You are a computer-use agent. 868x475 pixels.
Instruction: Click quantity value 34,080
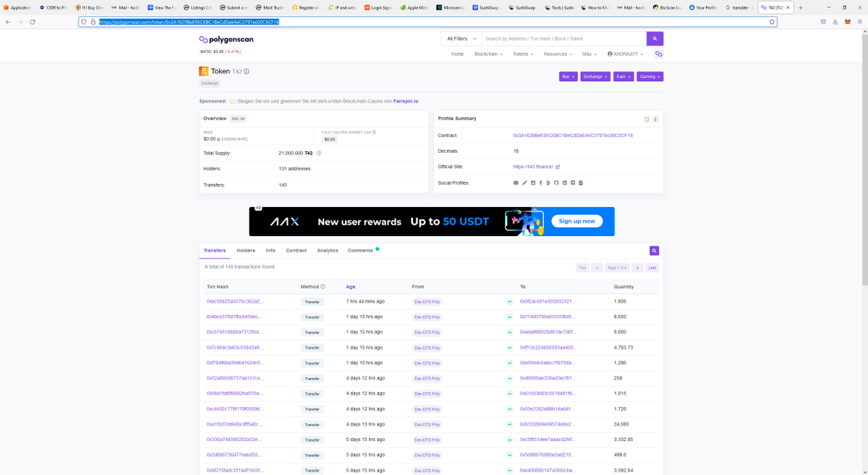(x=621, y=424)
